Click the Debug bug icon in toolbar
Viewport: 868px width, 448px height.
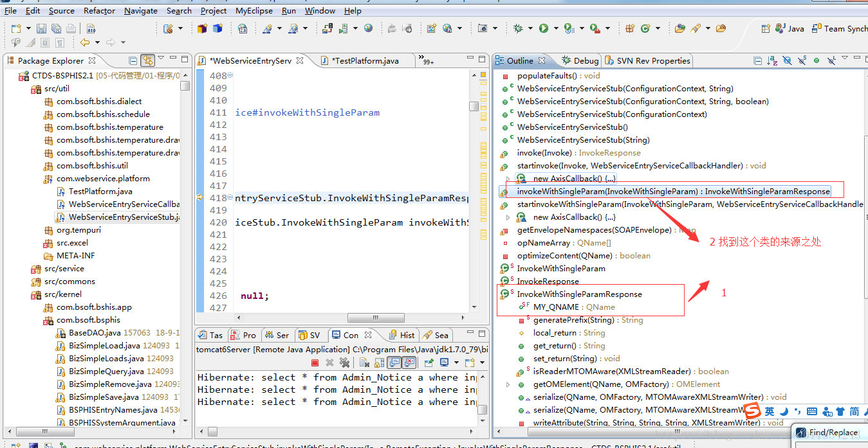[x=517, y=28]
